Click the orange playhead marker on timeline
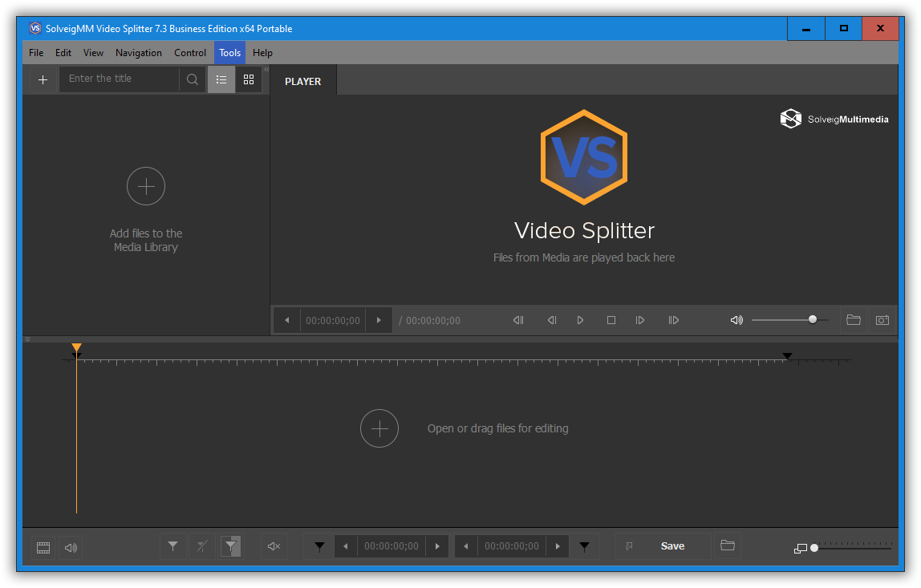The width and height of the screenshot is (921, 588). pyautogui.click(x=76, y=348)
